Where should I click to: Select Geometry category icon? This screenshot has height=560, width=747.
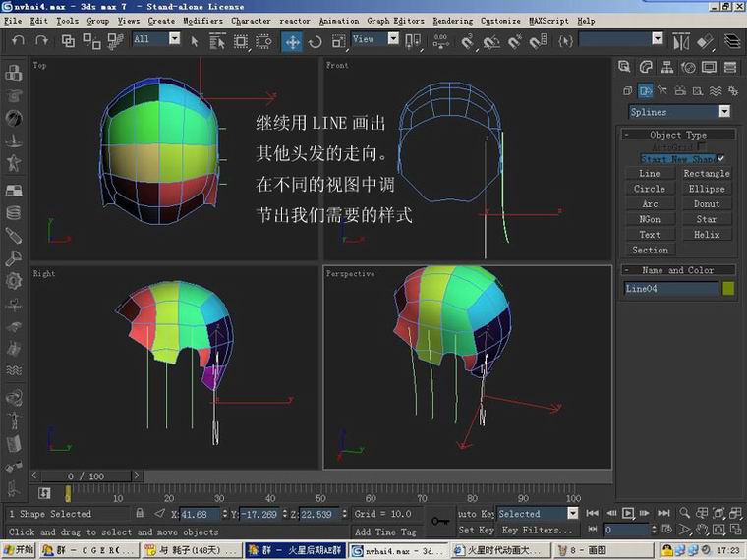(x=627, y=90)
